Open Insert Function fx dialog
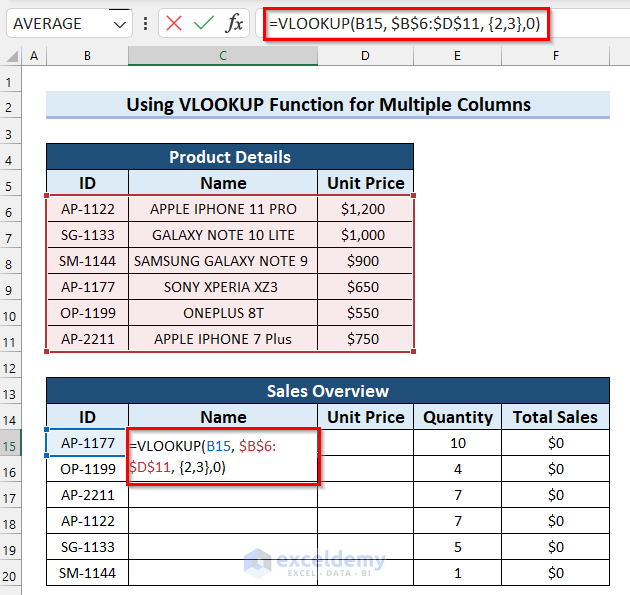Image resolution: width=630 pixels, height=595 pixels. (x=234, y=23)
